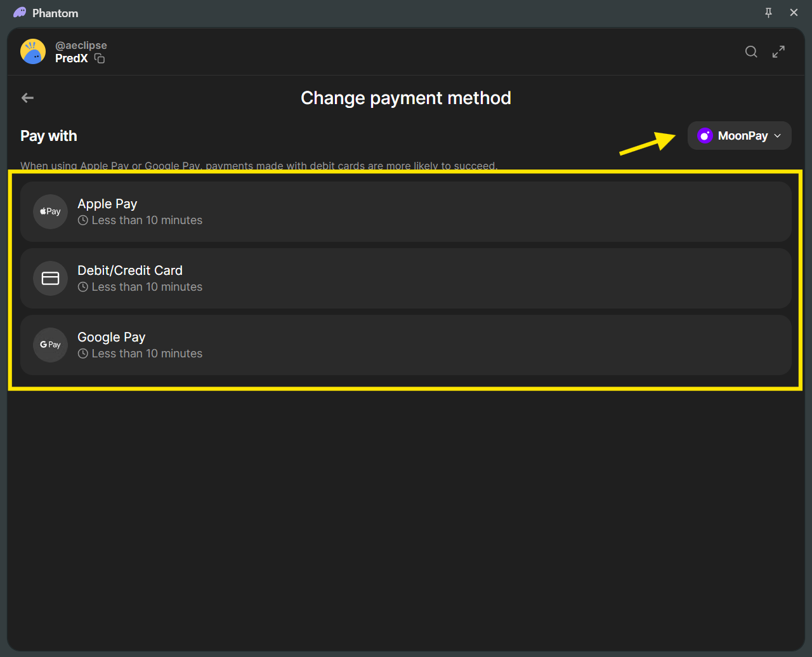
Task: Expand wallet to full view
Action: click(x=778, y=52)
